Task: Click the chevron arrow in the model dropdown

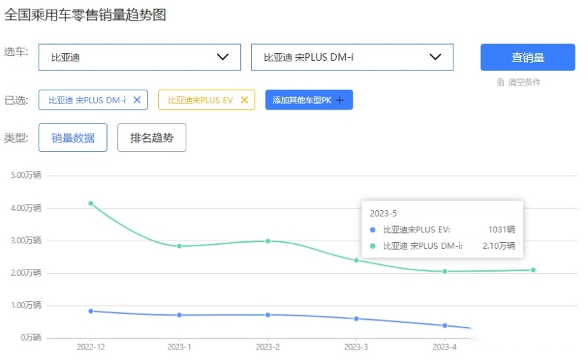Action: (x=435, y=57)
